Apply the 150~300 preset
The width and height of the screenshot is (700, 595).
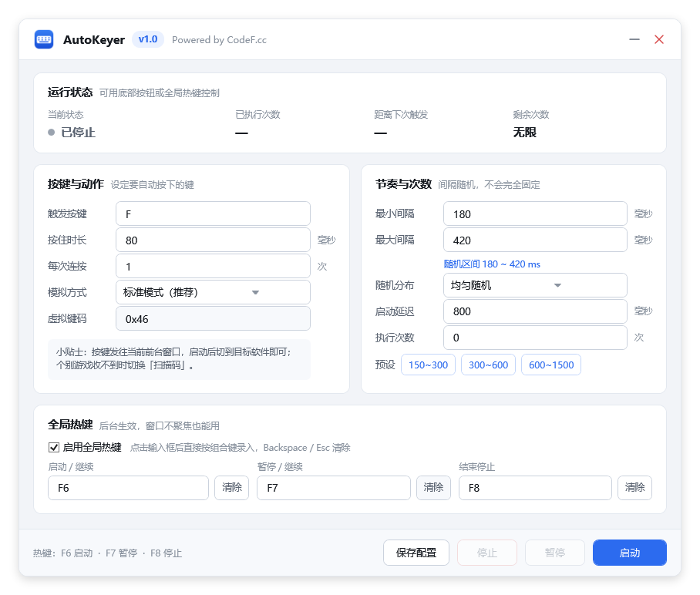pos(428,365)
